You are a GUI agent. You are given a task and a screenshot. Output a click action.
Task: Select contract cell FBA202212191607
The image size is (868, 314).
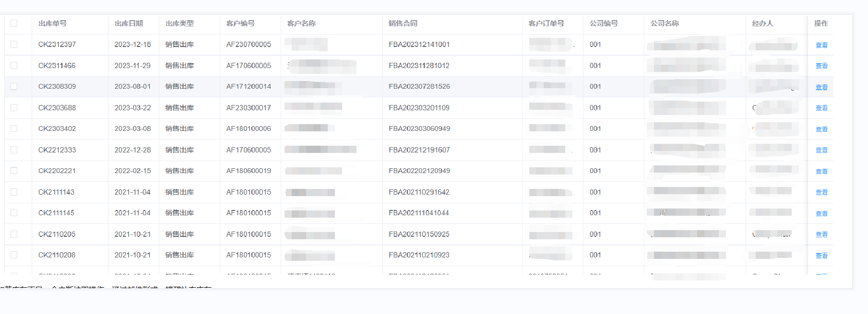(419, 150)
